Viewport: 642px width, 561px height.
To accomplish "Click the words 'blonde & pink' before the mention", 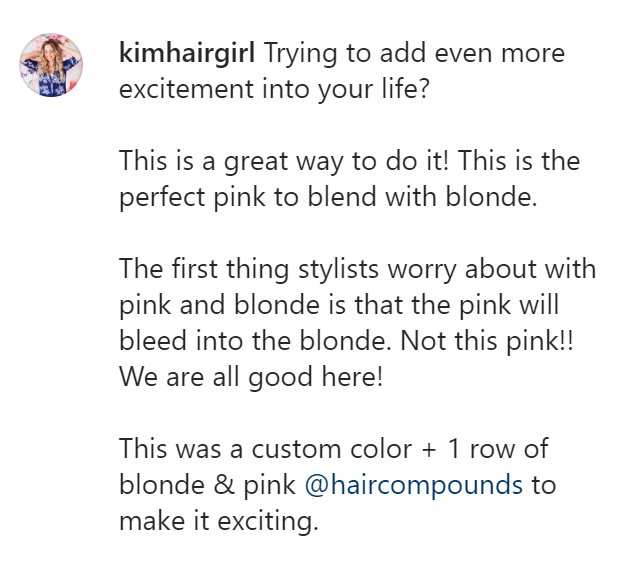I will pos(207,486).
